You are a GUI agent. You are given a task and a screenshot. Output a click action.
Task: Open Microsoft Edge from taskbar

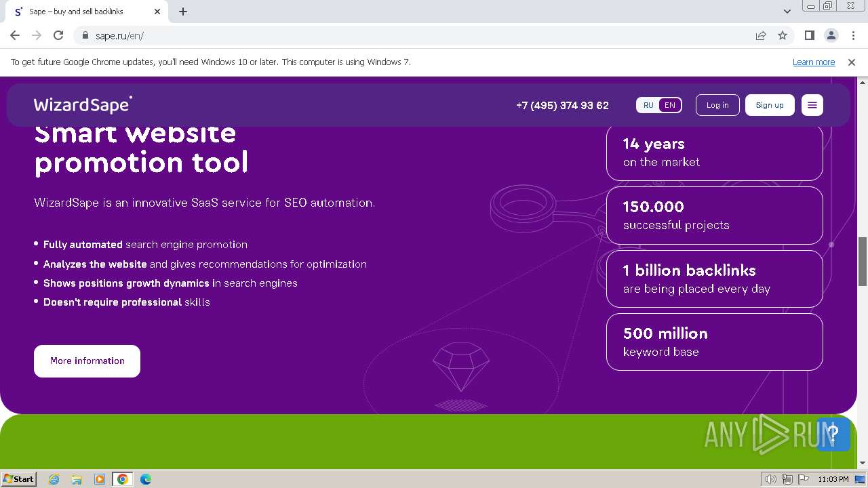click(x=145, y=479)
